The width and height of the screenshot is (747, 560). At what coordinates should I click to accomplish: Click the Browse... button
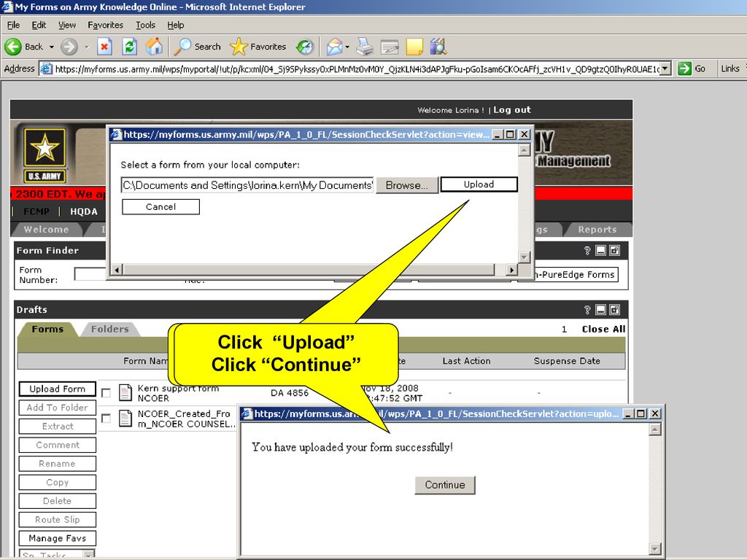pyautogui.click(x=406, y=185)
